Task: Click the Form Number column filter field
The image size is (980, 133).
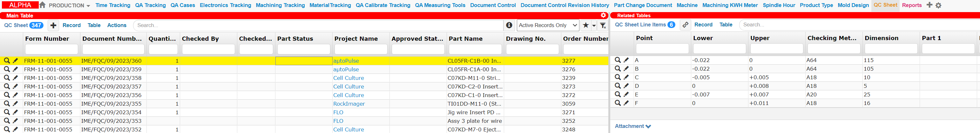Action: [x=51, y=49]
